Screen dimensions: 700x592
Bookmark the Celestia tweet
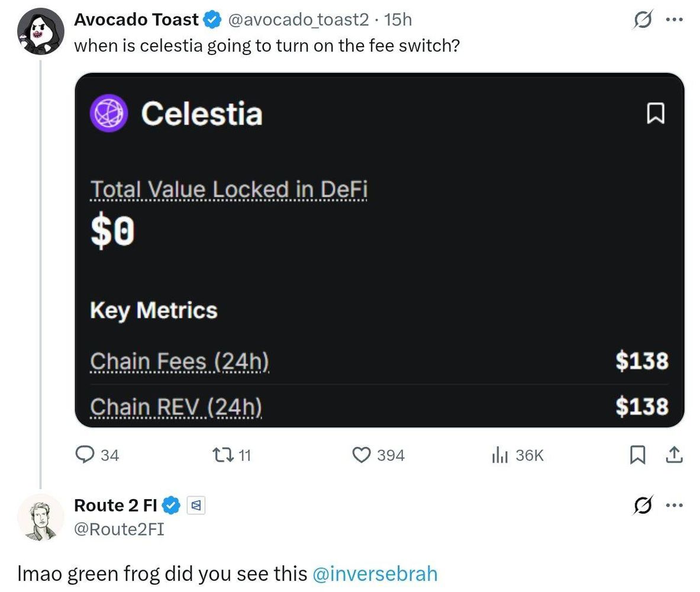point(637,455)
